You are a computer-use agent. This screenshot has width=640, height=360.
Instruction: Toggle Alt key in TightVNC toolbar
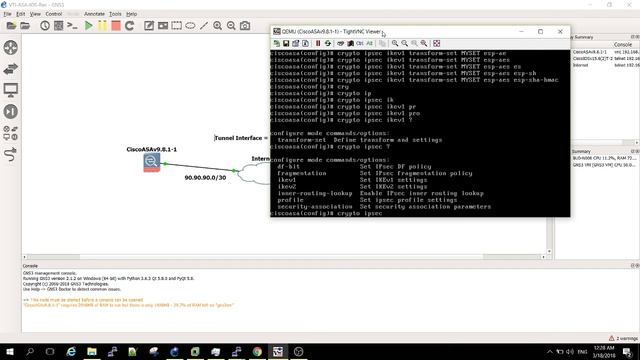[x=369, y=43]
